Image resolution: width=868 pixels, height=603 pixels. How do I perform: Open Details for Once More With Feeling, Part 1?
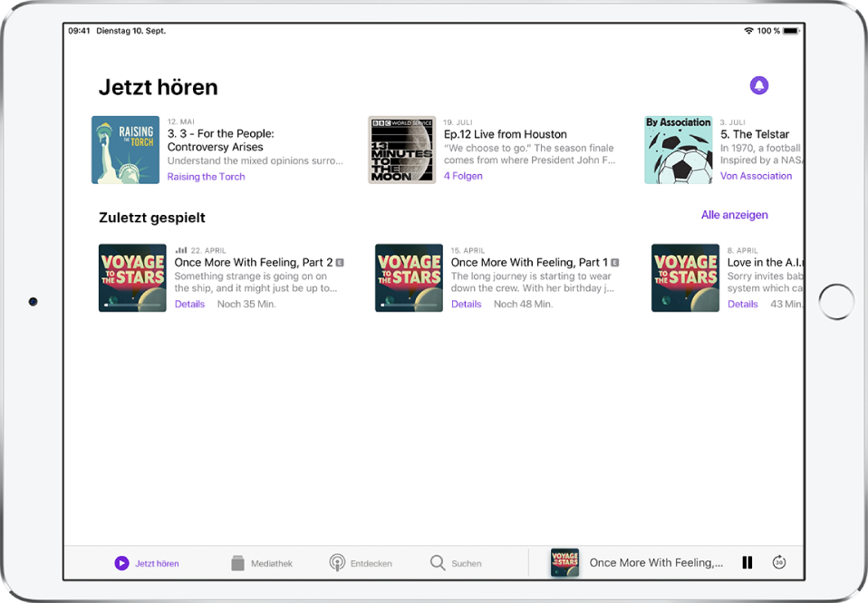click(466, 305)
